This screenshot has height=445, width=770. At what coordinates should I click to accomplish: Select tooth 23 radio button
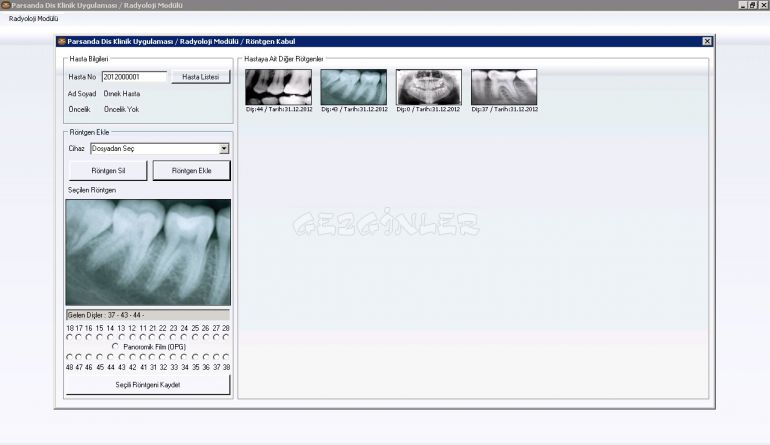173,337
